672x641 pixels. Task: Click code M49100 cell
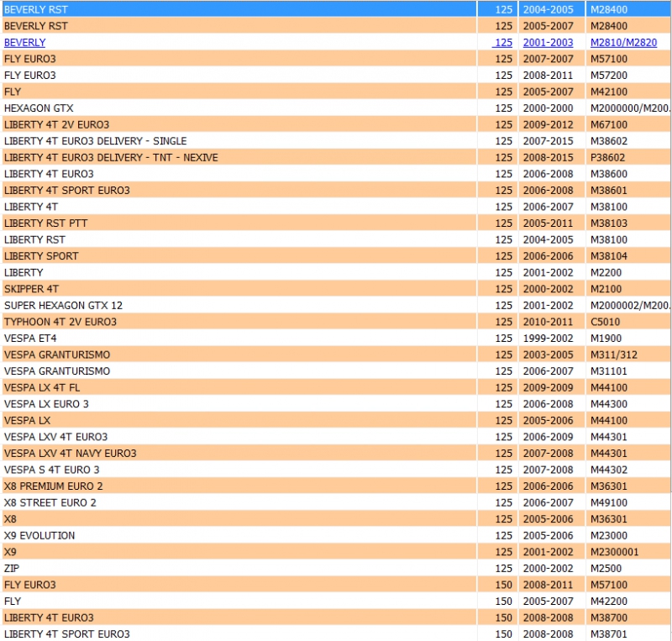(627, 502)
